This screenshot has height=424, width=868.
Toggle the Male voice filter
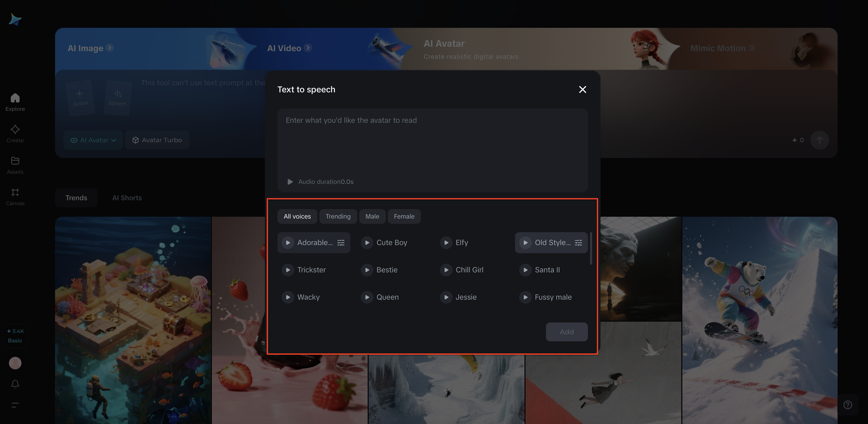[372, 216]
